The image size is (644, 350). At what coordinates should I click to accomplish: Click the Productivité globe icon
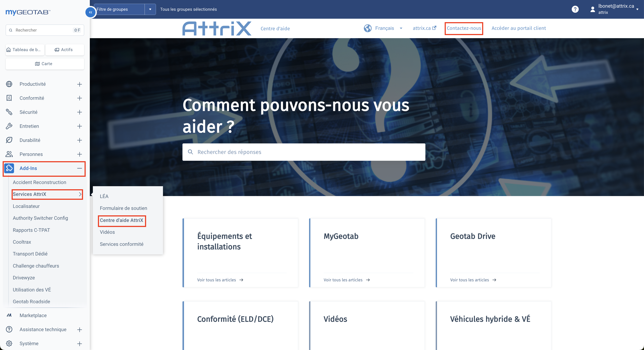tap(9, 84)
